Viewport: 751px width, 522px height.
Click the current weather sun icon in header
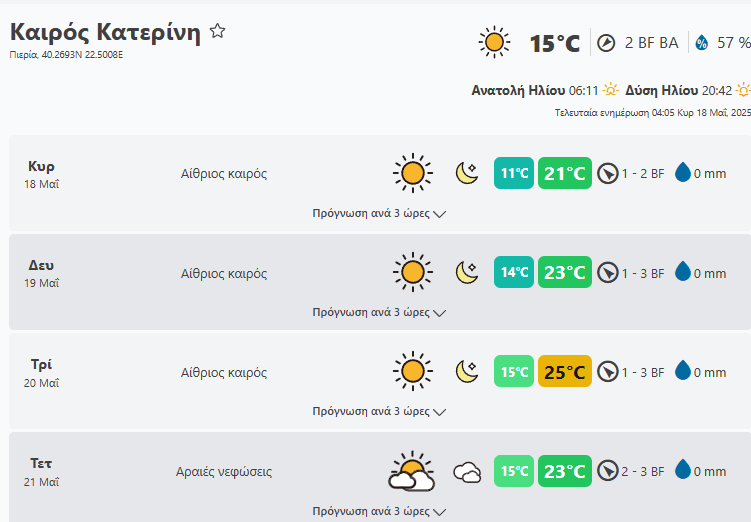tap(494, 42)
